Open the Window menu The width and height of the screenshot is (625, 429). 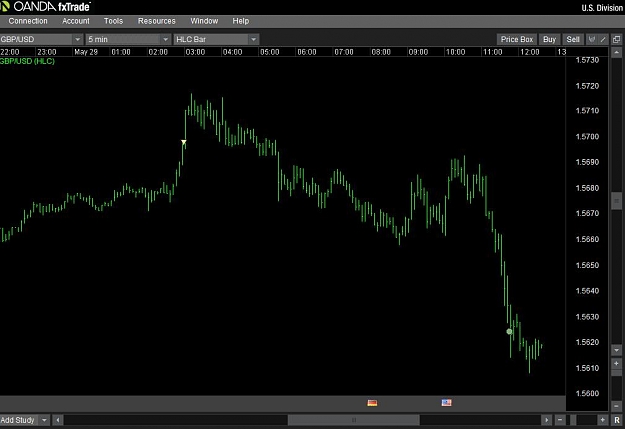[x=204, y=21]
